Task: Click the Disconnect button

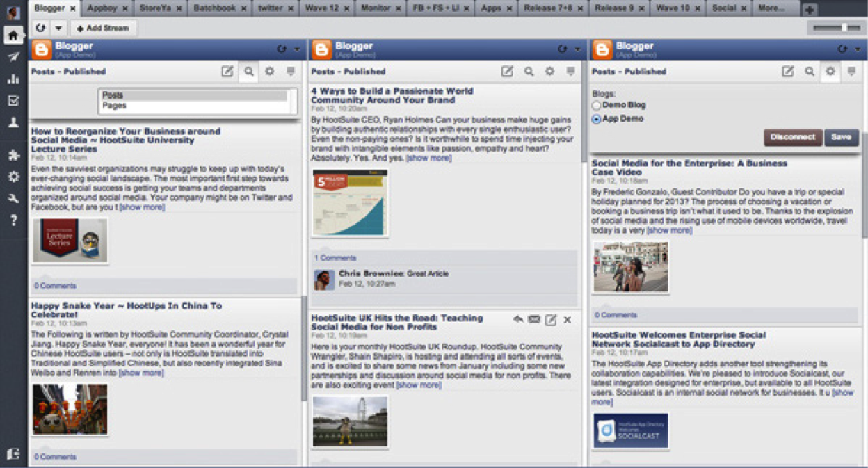Action: click(x=792, y=137)
